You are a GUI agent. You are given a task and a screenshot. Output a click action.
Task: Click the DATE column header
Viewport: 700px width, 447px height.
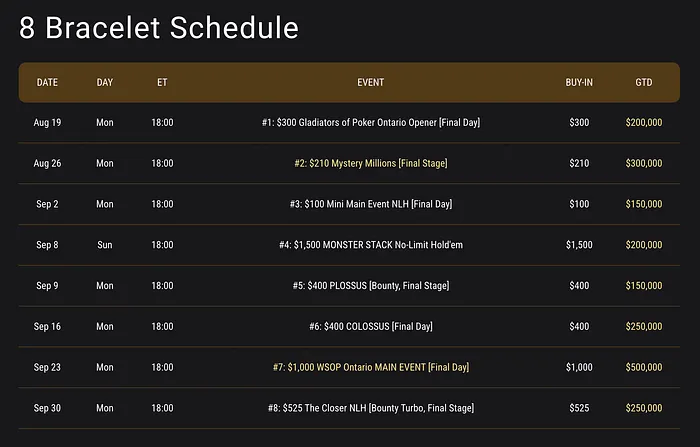(x=47, y=83)
